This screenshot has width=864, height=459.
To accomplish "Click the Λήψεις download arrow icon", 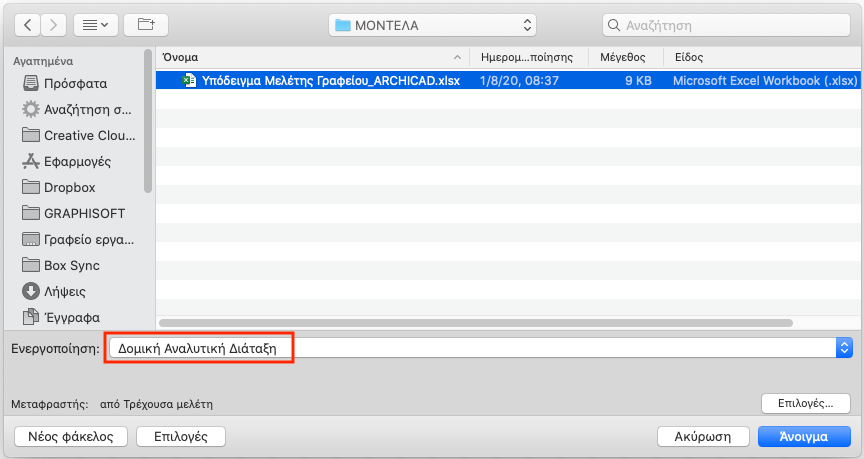I will tap(31, 291).
